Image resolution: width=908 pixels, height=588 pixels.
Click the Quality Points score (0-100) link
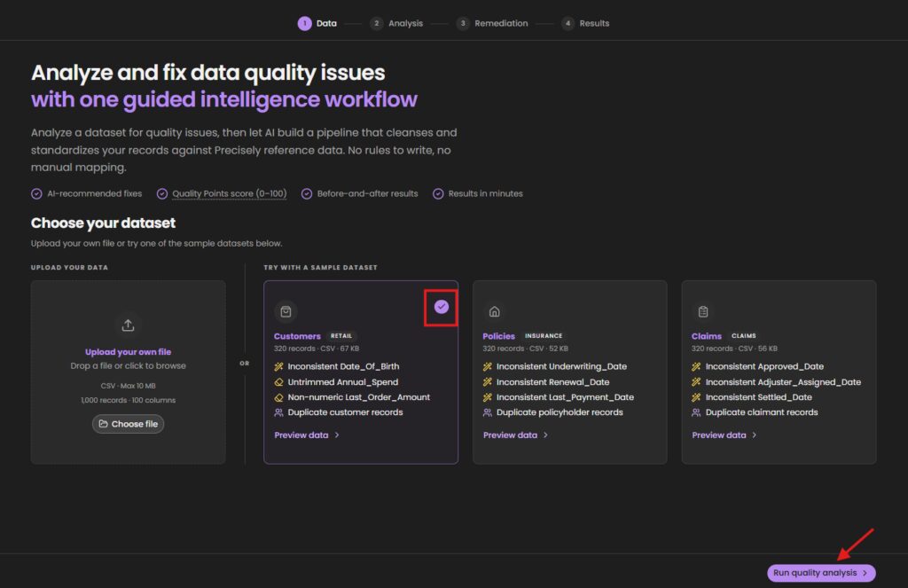click(230, 194)
